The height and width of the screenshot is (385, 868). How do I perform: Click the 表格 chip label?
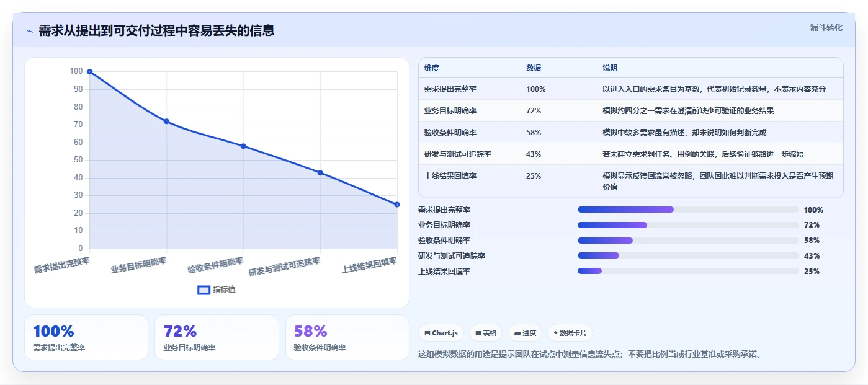(490, 333)
